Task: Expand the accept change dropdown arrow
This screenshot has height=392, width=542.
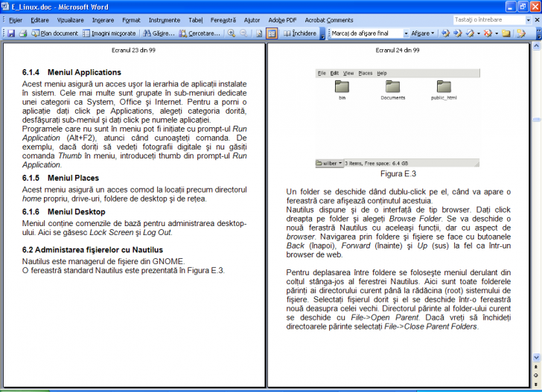Action: pos(479,33)
